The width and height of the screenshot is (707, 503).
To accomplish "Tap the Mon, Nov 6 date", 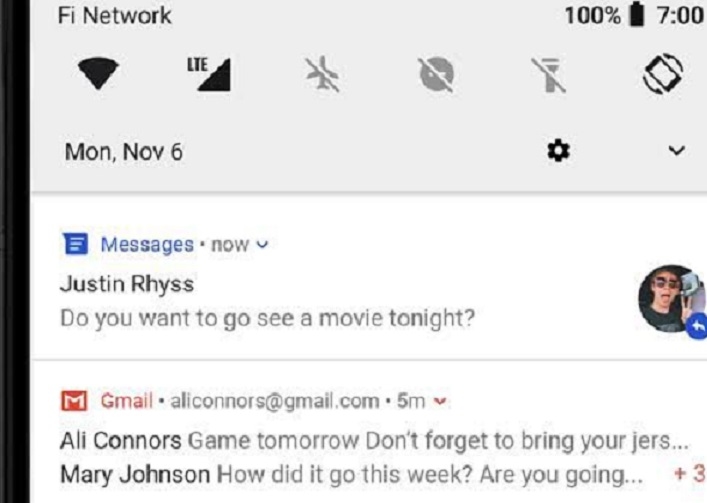I will [x=123, y=153].
